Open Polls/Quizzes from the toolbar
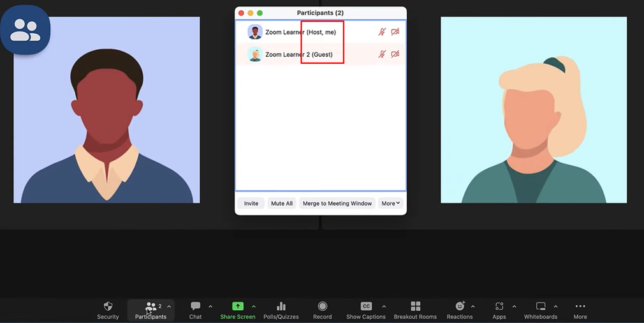This screenshot has height=323, width=644. point(281,307)
